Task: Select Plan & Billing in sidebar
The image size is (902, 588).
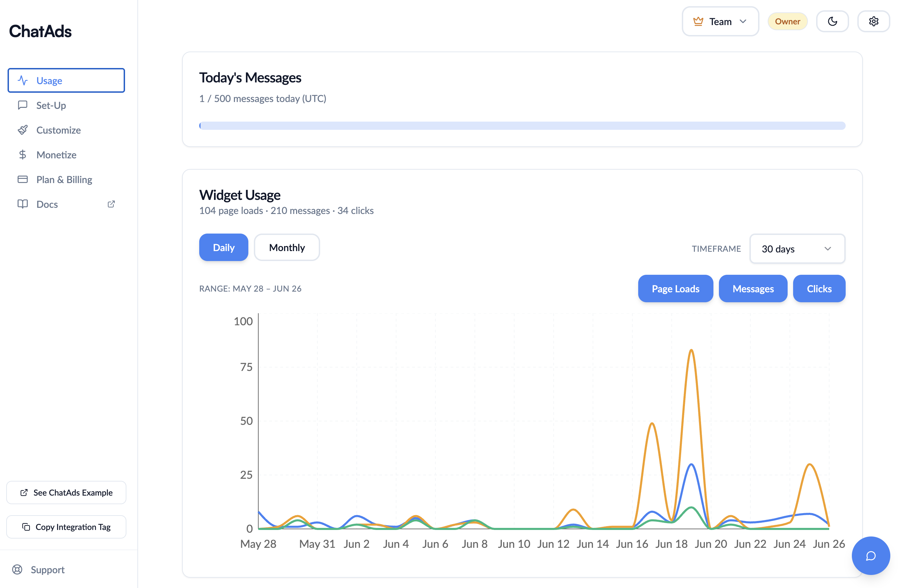Action: click(x=66, y=179)
